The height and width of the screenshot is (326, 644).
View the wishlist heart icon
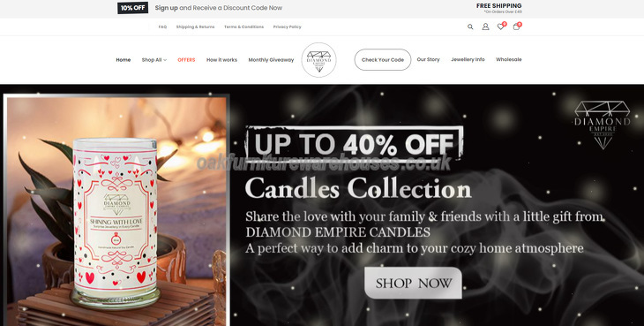point(501,27)
